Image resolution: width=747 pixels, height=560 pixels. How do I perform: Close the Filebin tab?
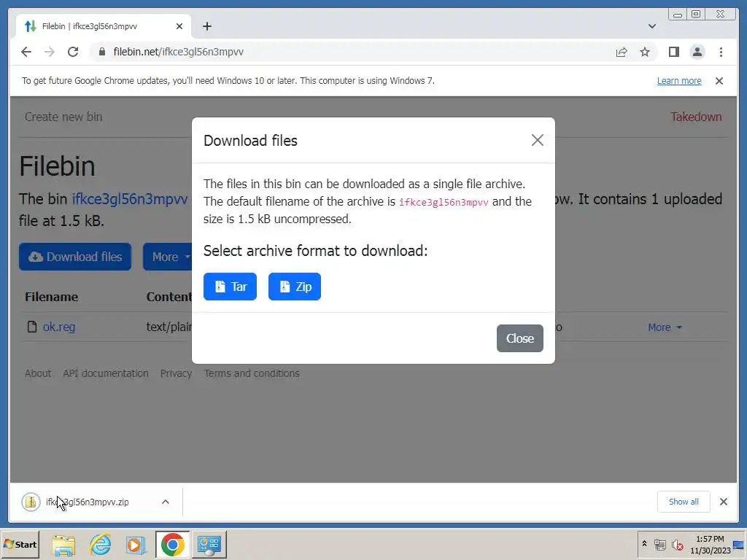click(179, 26)
